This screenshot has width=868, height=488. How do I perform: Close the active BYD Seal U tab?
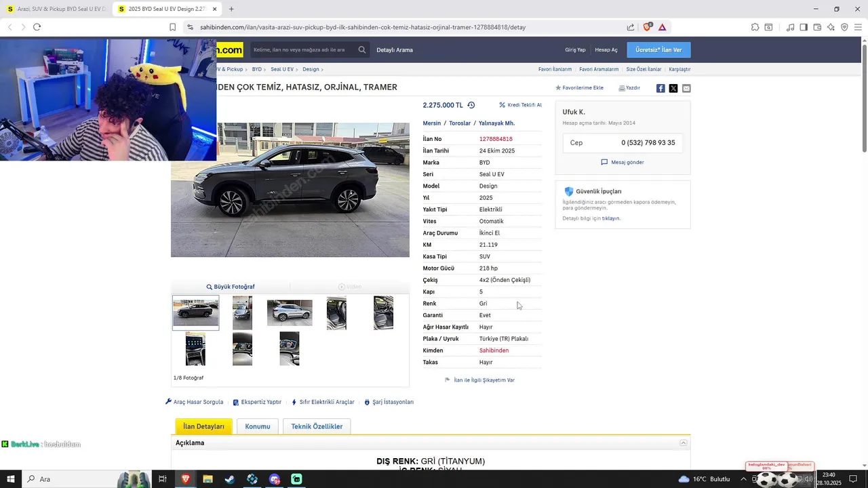tap(215, 9)
